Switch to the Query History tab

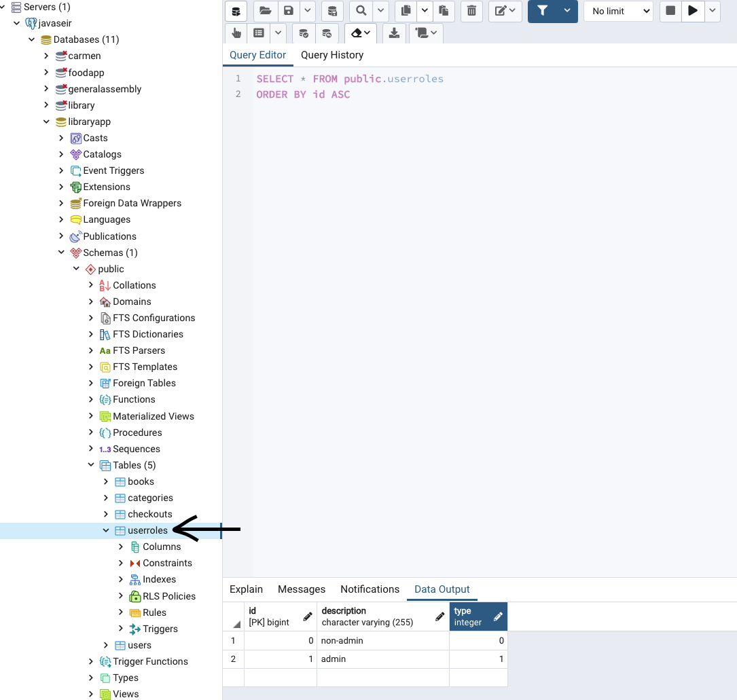point(332,55)
